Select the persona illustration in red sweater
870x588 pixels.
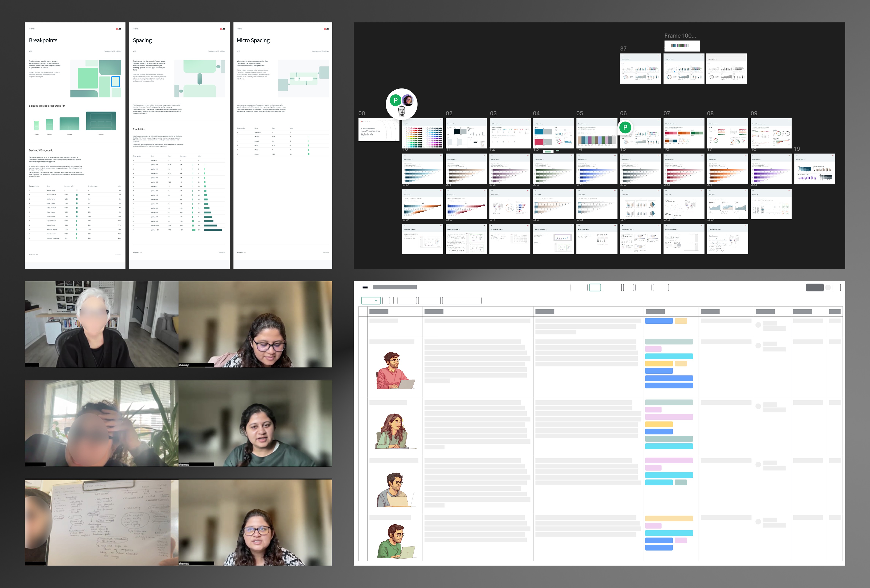click(x=395, y=371)
